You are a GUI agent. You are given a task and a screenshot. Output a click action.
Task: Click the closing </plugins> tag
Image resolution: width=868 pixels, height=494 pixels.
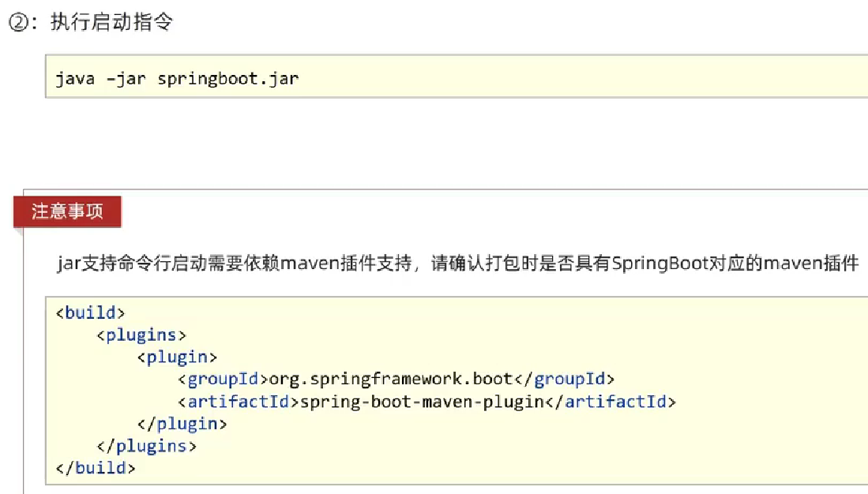pyautogui.click(x=146, y=446)
